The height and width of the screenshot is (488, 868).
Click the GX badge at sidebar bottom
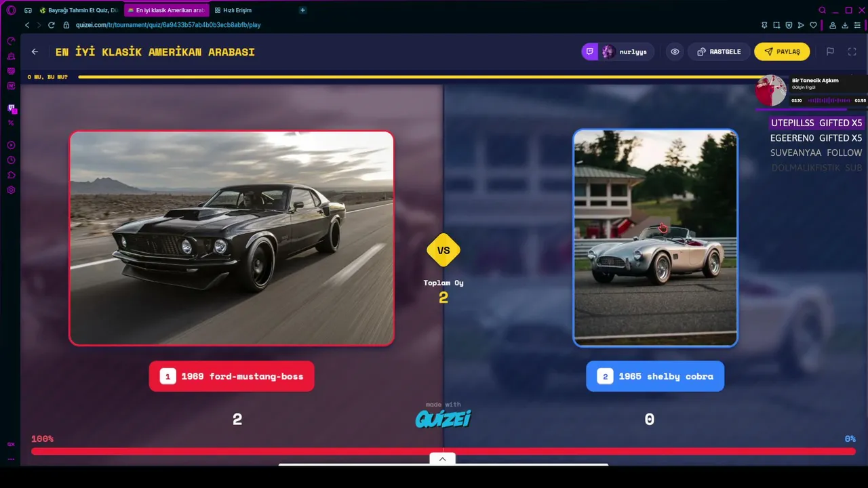[x=11, y=445]
